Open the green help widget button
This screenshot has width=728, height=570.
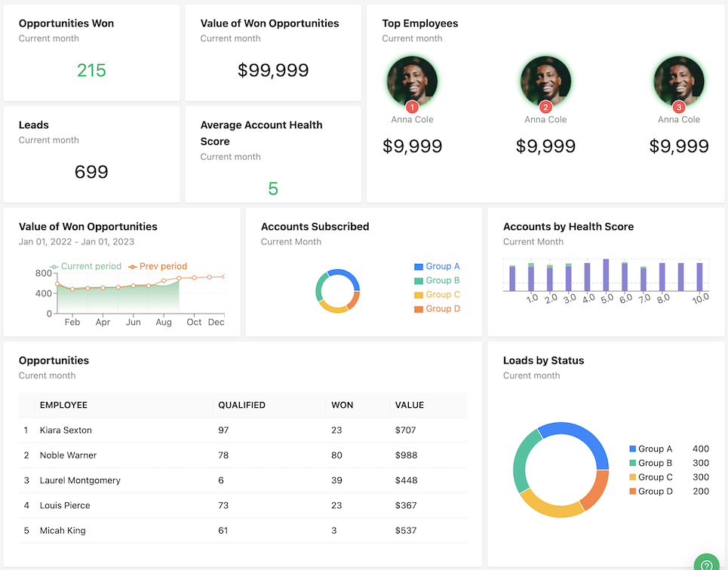click(707, 562)
